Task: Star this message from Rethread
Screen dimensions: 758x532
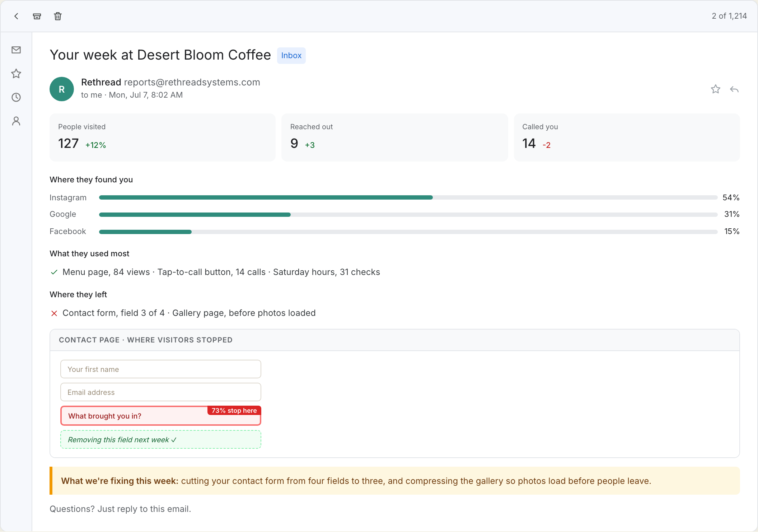Action: (x=716, y=89)
